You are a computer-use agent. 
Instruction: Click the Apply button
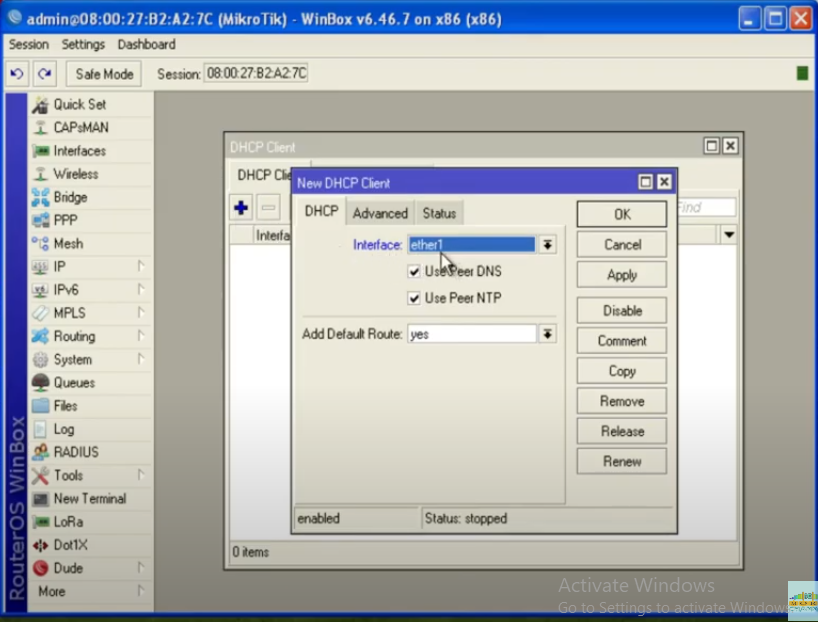(621, 275)
